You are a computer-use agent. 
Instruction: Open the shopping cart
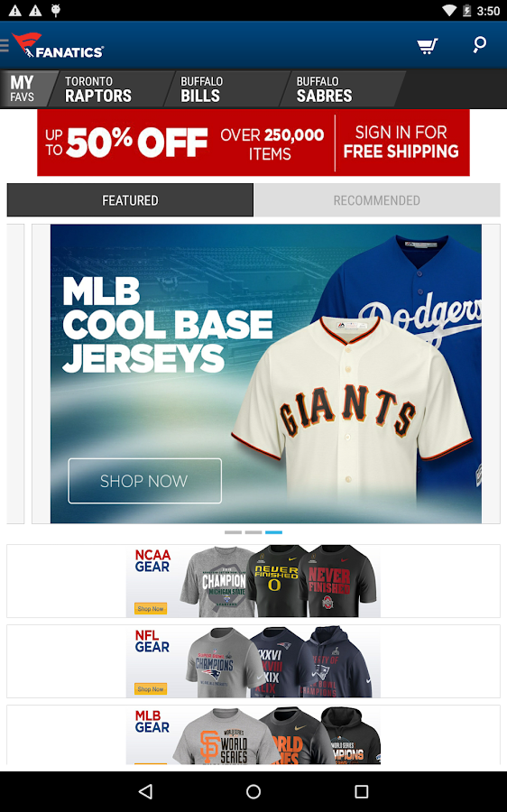pyautogui.click(x=428, y=46)
